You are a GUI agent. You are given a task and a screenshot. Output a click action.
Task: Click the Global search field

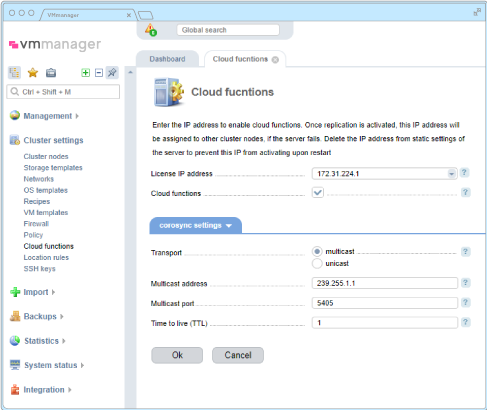[228, 30]
